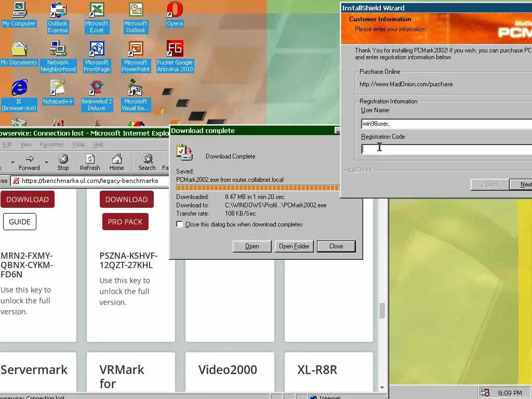Click the Video2000 card heading
532x399 pixels.
pyautogui.click(x=228, y=369)
